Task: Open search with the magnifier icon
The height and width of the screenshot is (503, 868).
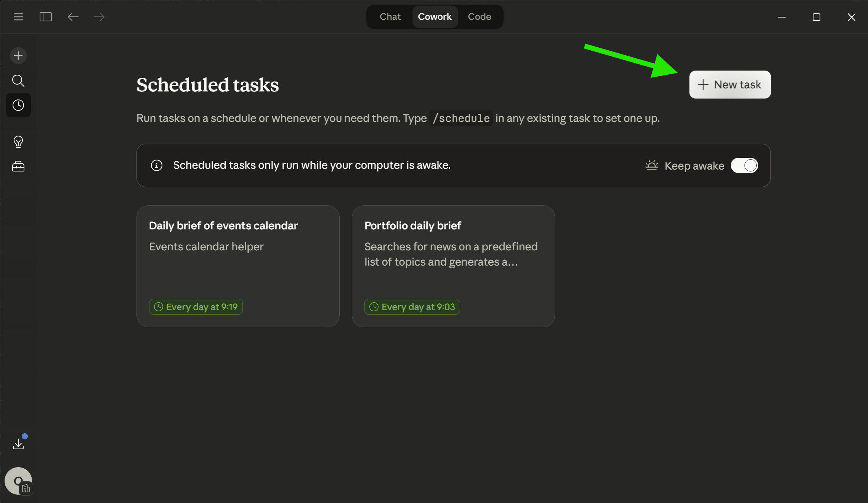Action: [18, 81]
